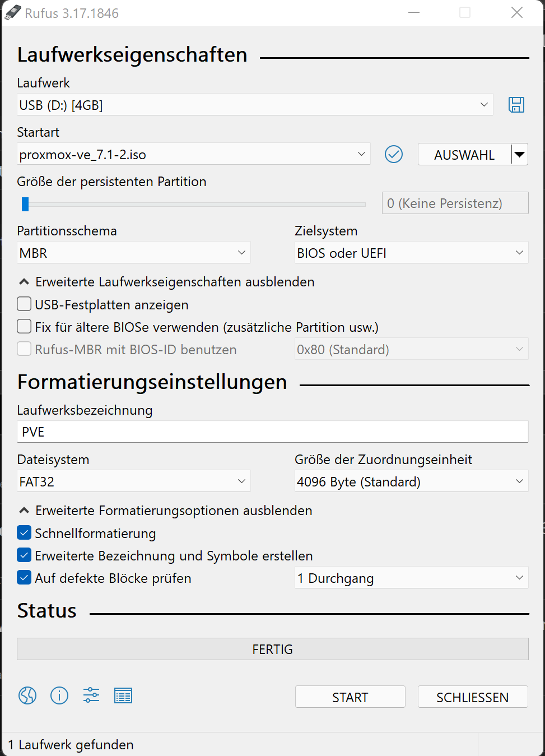Open the Zielsystem BIOS oder UEFI dropdown

click(x=411, y=253)
